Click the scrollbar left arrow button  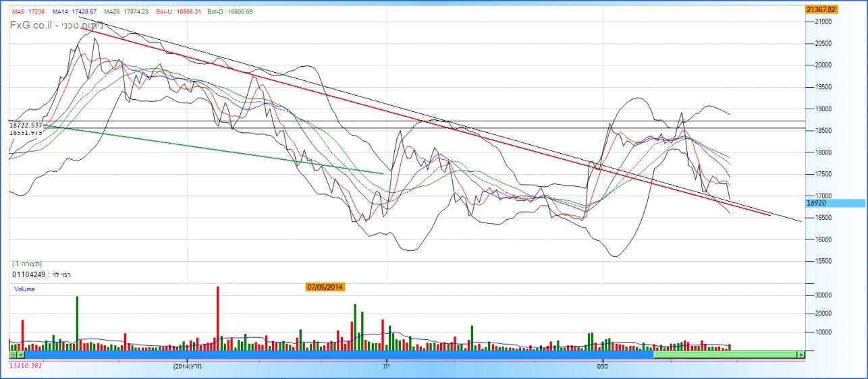click(x=21, y=354)
